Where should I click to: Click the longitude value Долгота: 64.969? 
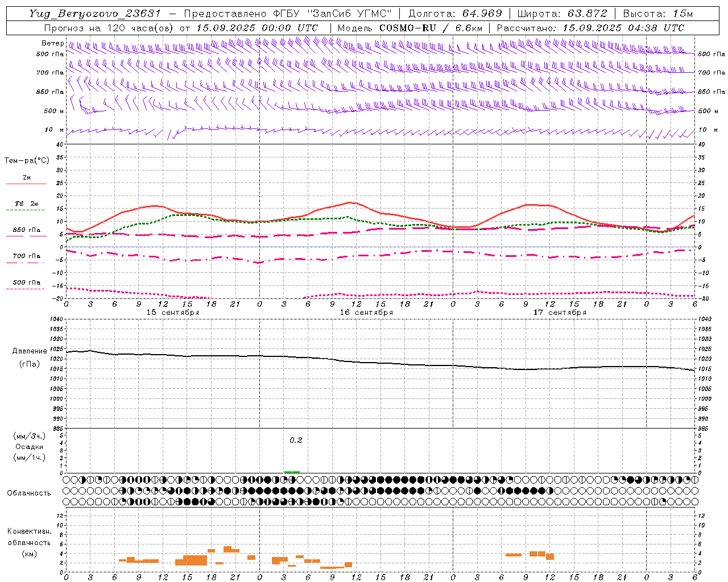click(x=455, y=14)
